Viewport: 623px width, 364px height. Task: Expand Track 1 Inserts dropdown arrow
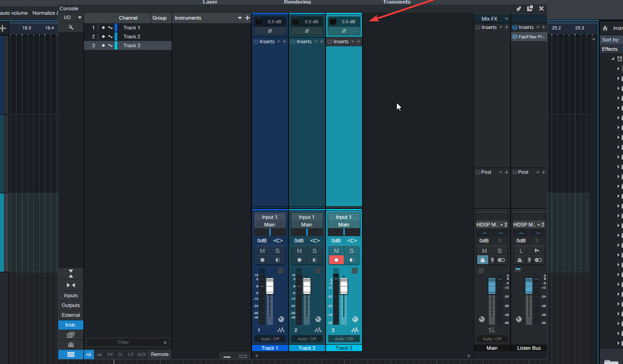pos(279,41)
